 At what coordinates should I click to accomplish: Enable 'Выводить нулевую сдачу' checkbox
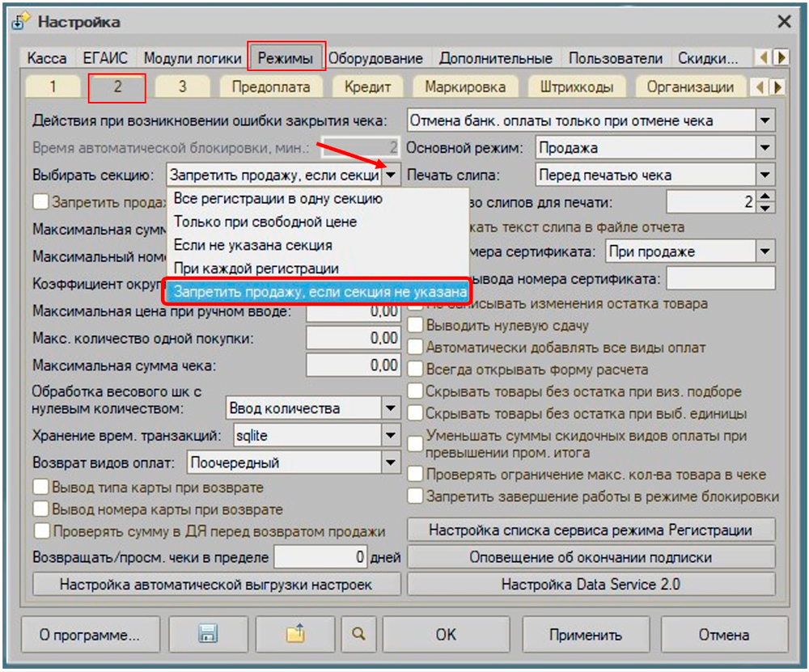(x=415, y=326)
